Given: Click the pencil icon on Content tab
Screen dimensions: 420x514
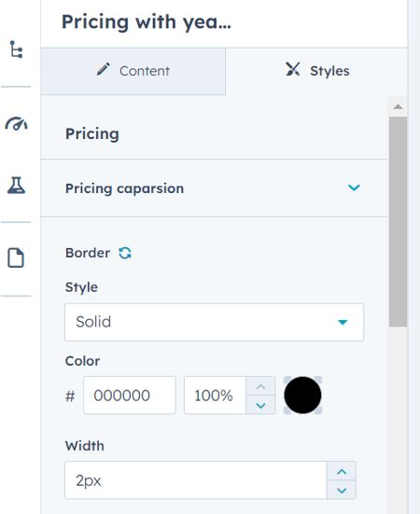Looking at the screenshot, I should pyautogui.click(x=104, y=69).
